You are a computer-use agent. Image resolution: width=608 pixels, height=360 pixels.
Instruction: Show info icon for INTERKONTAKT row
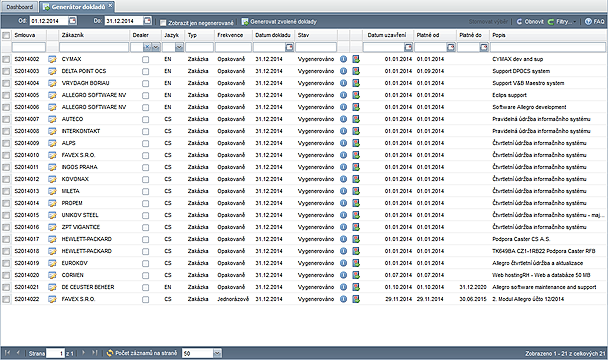[x=344, y=131]
